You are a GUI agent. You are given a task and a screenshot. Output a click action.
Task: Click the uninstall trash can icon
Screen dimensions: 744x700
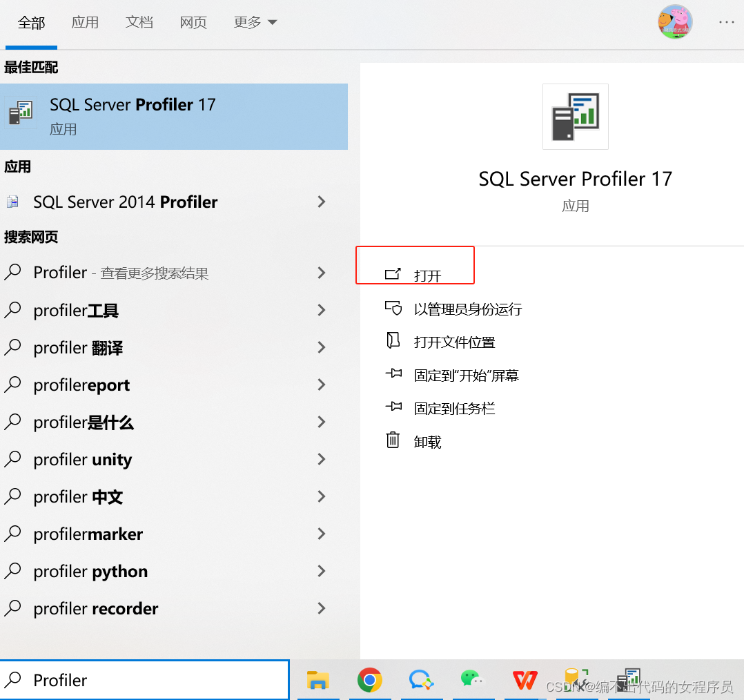[x=393, y=440]
